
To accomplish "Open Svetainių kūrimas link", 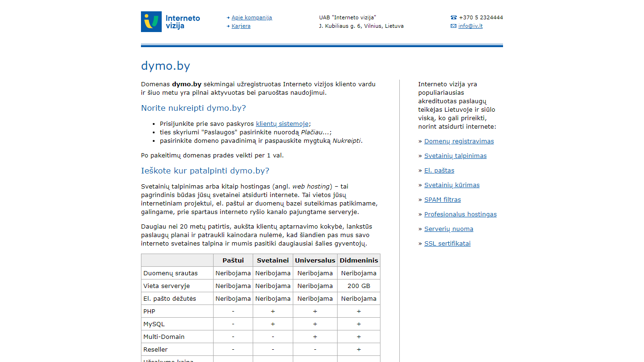I will point(452,185).
